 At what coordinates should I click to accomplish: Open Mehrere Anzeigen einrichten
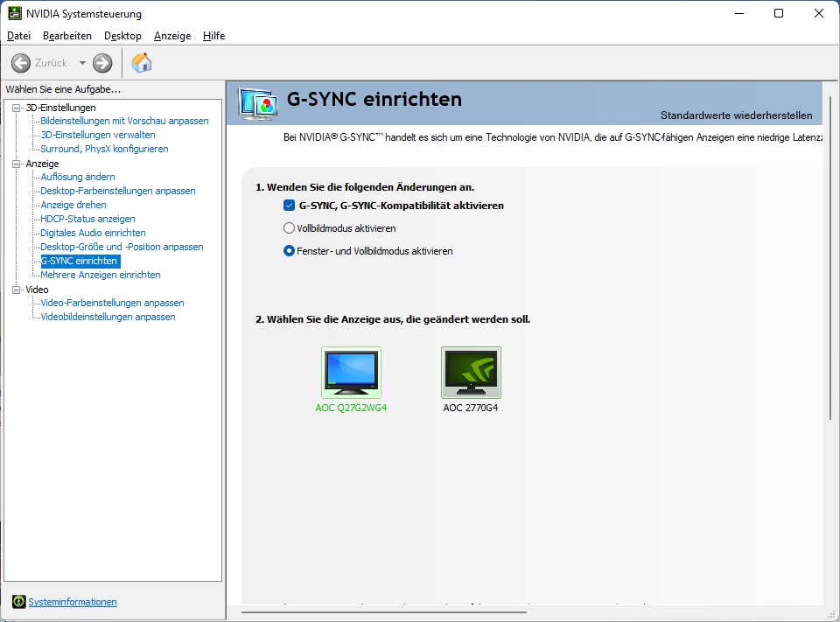pos(101,275)
